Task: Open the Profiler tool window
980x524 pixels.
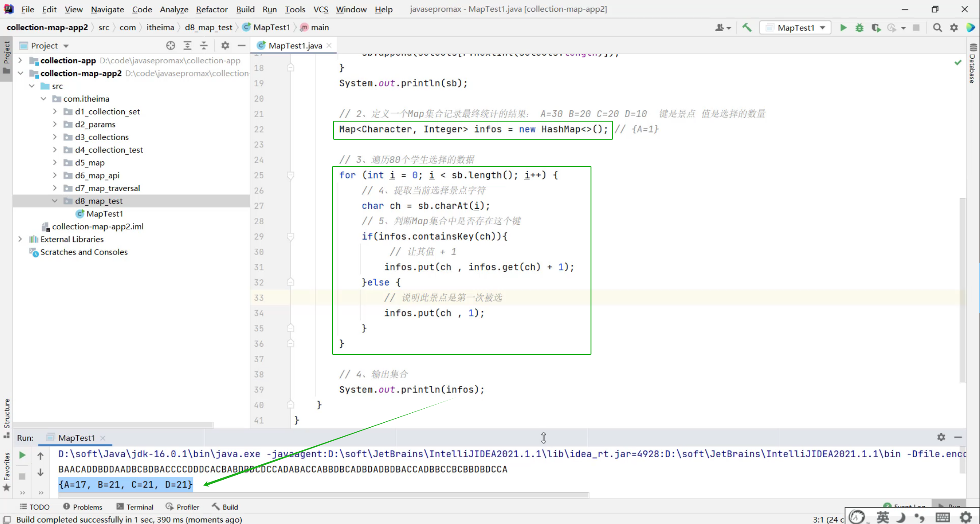Action: click(x=183, y=507)
